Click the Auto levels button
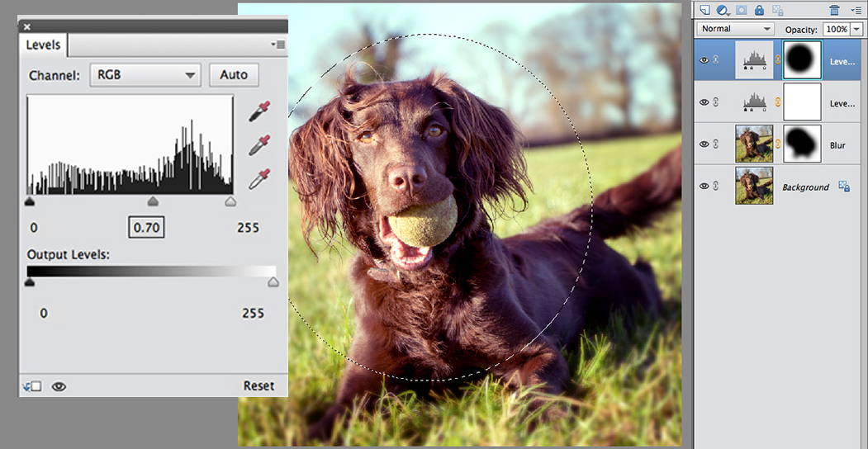 point(234,74)
